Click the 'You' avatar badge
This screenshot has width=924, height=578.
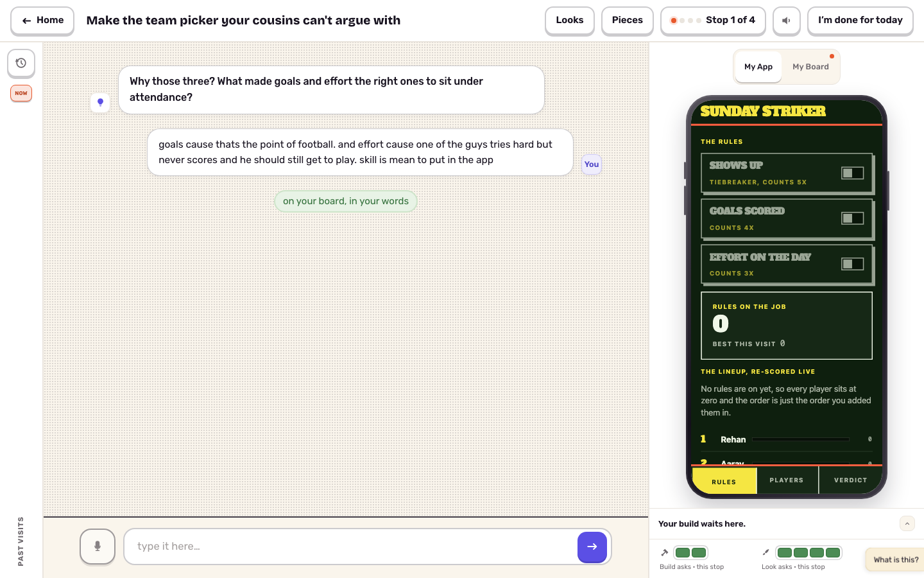[592, 164]
